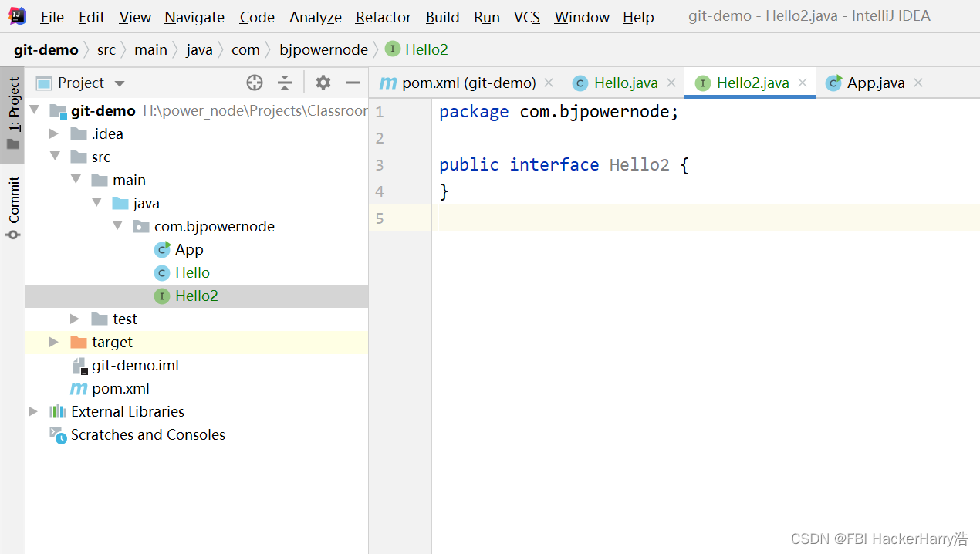Collapse the main folder
This screenshot has height=554, width=980.
click(76, 180)
